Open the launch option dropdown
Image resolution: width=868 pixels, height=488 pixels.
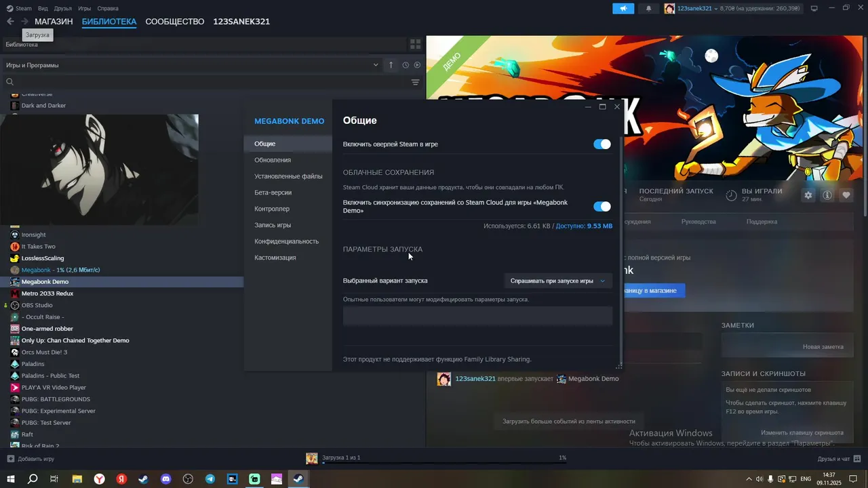[x=558, y=281]
